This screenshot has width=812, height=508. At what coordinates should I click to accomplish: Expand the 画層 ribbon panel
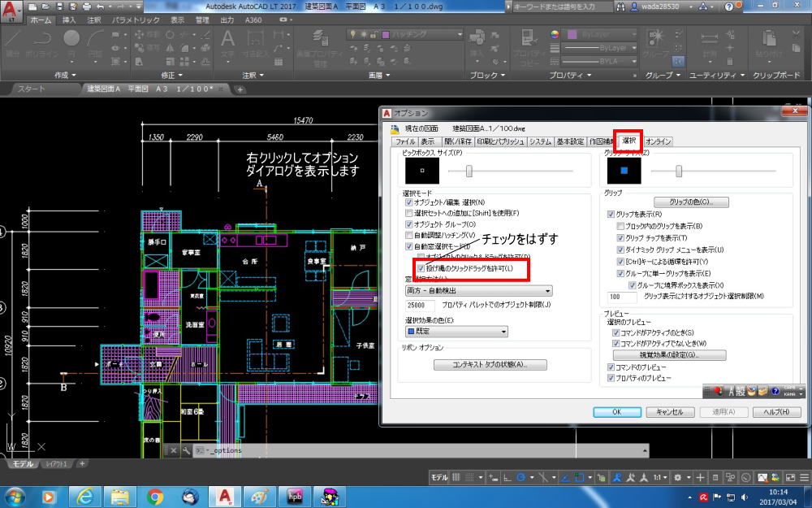click(378, 75)
